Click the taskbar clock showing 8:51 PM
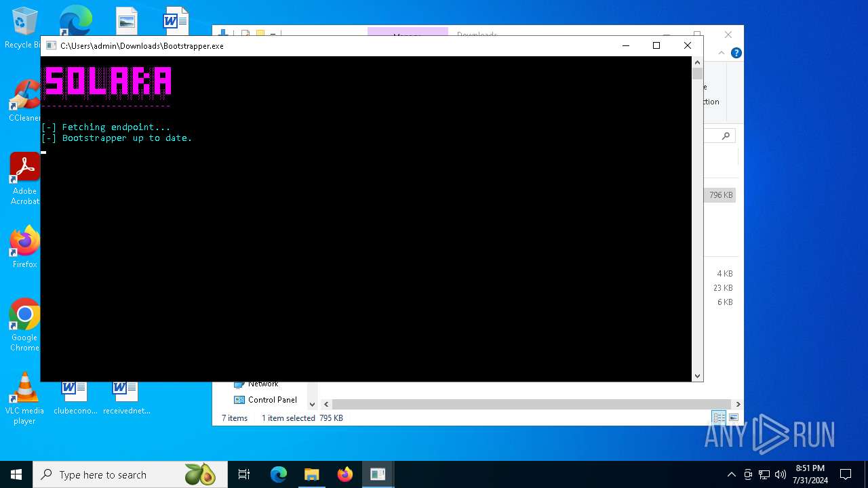Image resolution: width=868 pixels, height=488 pixels. point(810,474)
